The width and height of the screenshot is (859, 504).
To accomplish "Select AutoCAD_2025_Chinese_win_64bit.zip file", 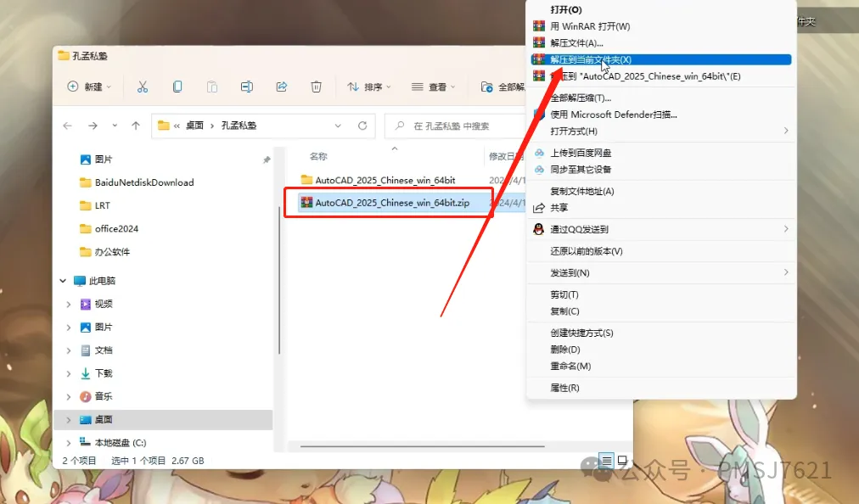I will 392,203.
